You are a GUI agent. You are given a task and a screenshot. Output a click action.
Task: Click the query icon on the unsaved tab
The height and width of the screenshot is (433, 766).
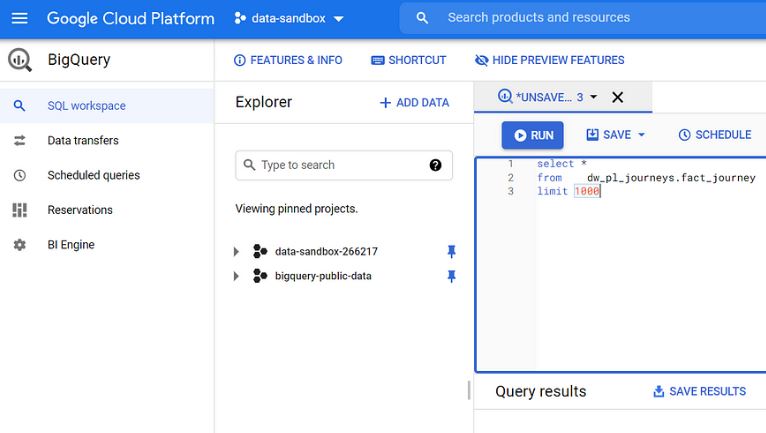pyautogui.click(x=505, y=96)
